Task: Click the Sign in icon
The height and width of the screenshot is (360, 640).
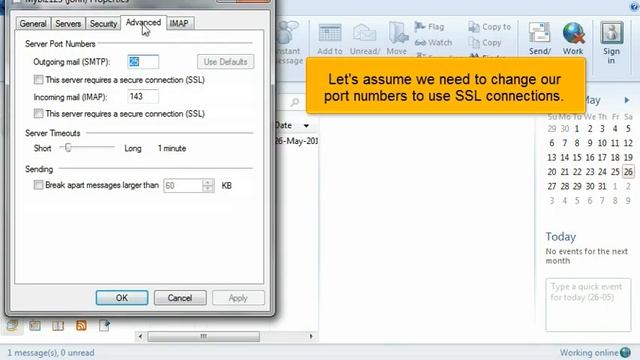Action: (x=611, y=33)
